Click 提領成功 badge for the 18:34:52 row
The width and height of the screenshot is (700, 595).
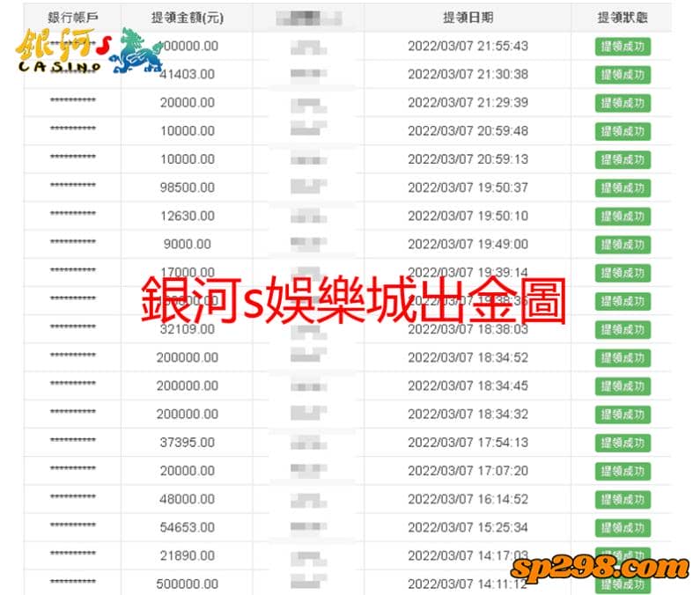(x=623, y=358)
